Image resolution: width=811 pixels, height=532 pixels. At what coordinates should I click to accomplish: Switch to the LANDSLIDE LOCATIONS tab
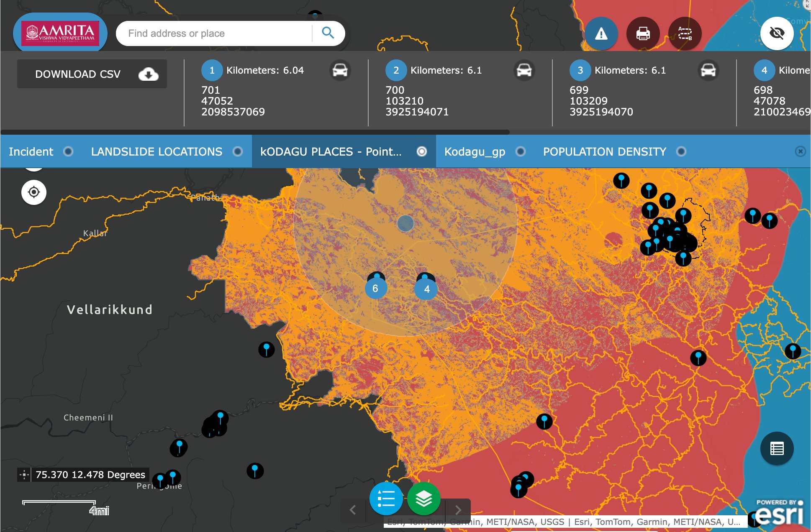(x=167, y=151)
